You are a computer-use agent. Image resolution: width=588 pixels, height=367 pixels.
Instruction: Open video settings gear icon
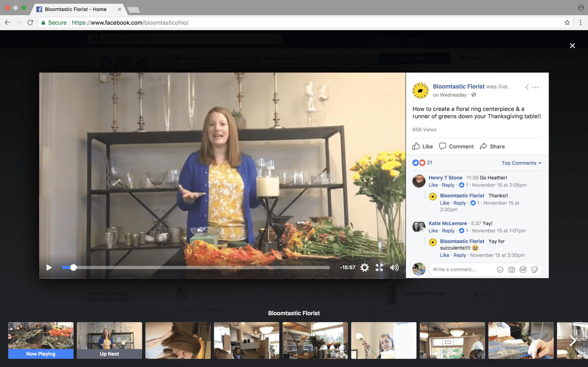[364, 268]
